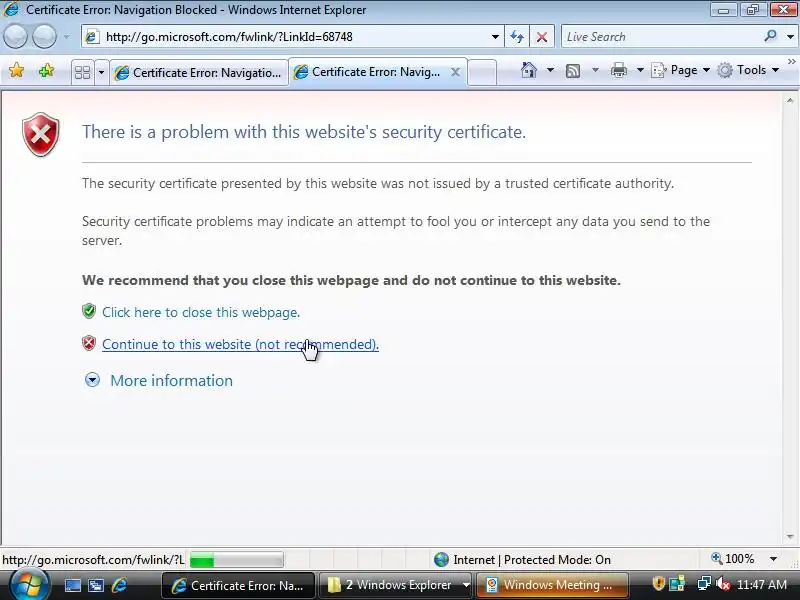Click the Internet zone globe icon
The height and width of the screenshot is (600, 800).
pyautogui.click(x=441, y=560)
